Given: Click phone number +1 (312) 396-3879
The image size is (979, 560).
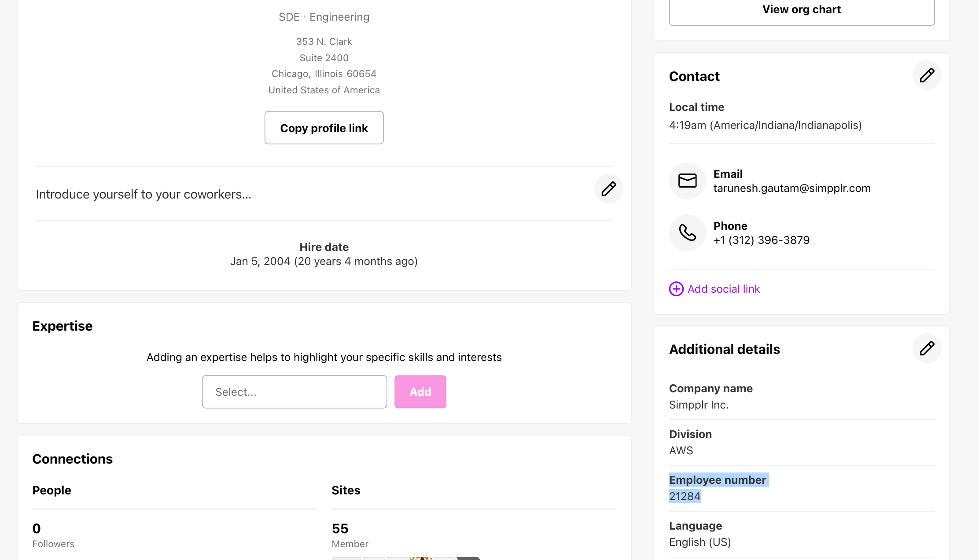Looking at the screenshot, I should tap(761, 240).
